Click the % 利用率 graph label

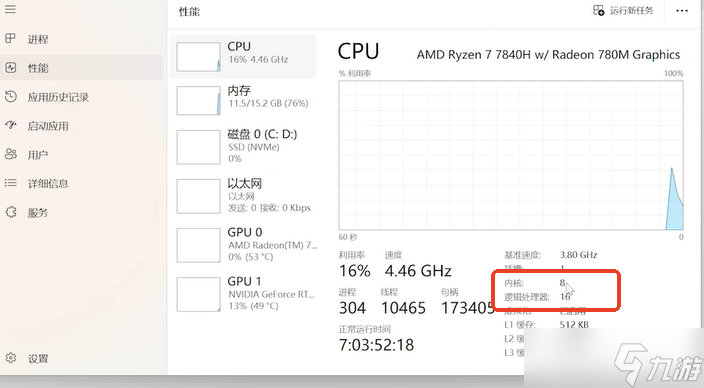pyautogui.click(x=355, y=73)
